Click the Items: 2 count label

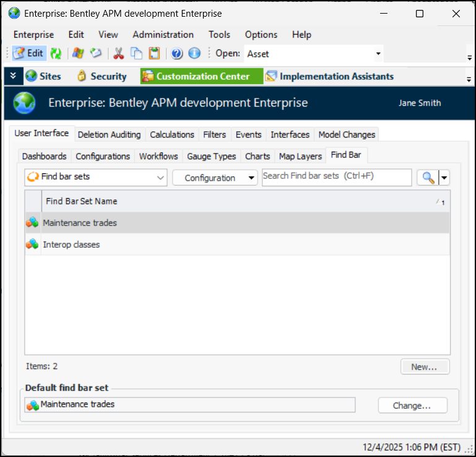(41, 366)
